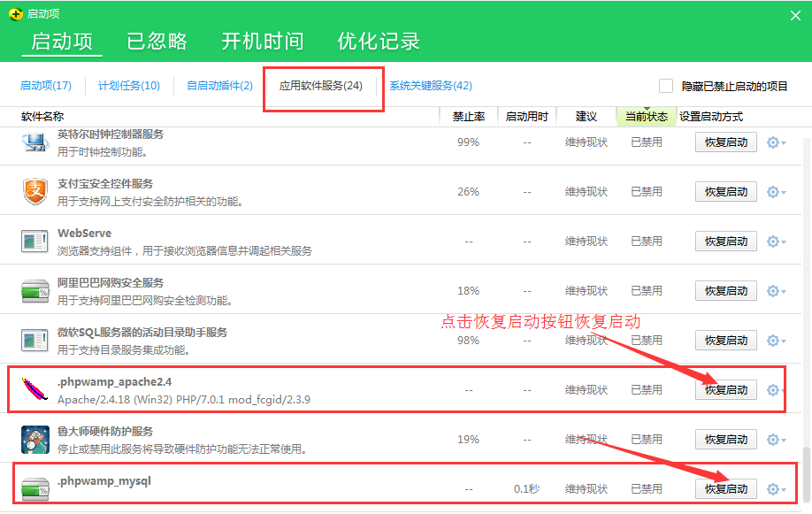Open the 开机时间 tab
The image size is (812, 514).
263,41
